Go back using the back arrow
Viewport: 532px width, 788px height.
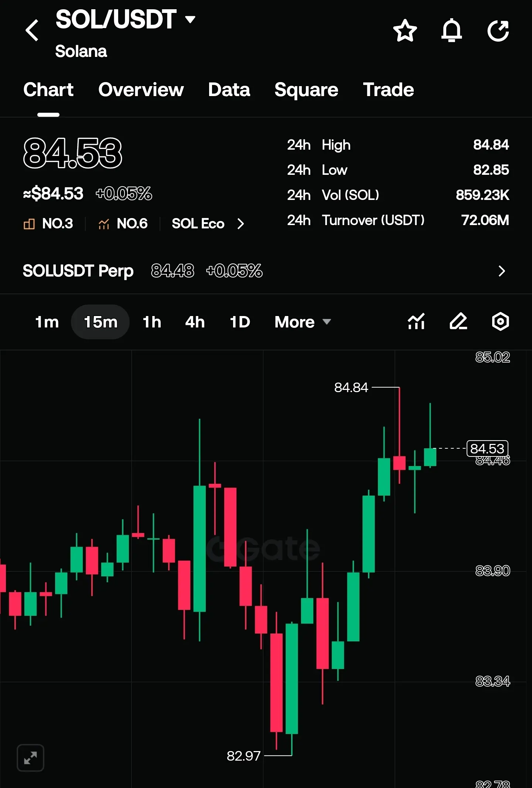tap(32, 30)
